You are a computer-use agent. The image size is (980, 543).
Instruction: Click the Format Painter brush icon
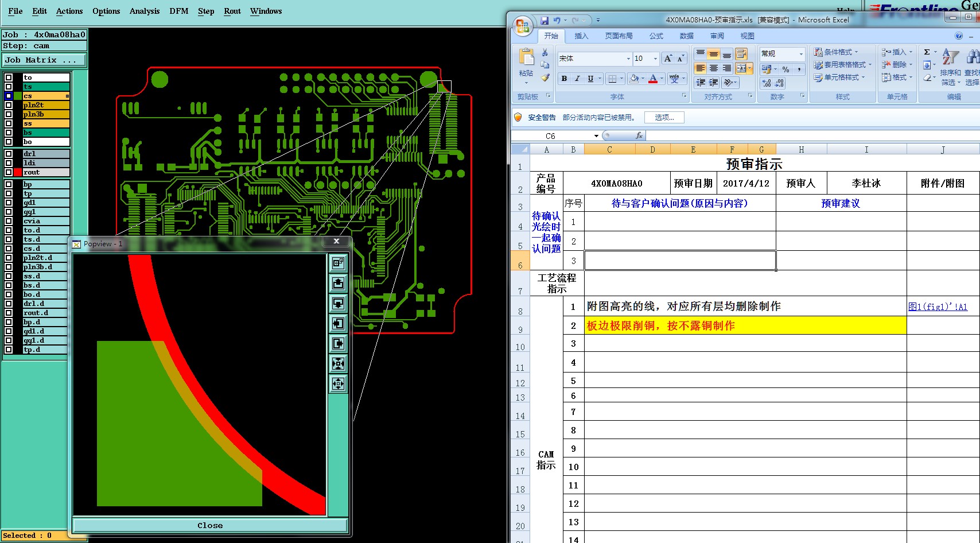[x=545, y=77]
